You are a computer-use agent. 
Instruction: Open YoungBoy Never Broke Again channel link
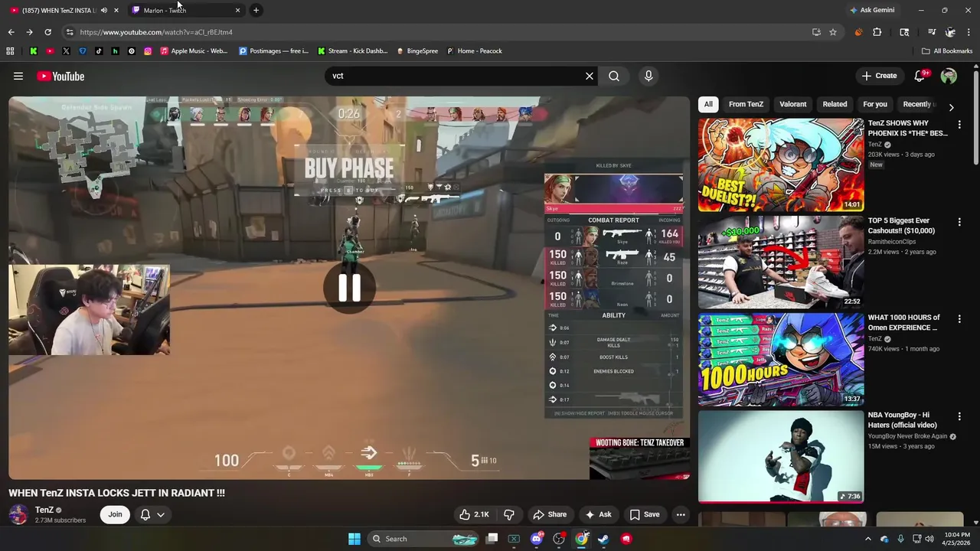click(907, 436)
